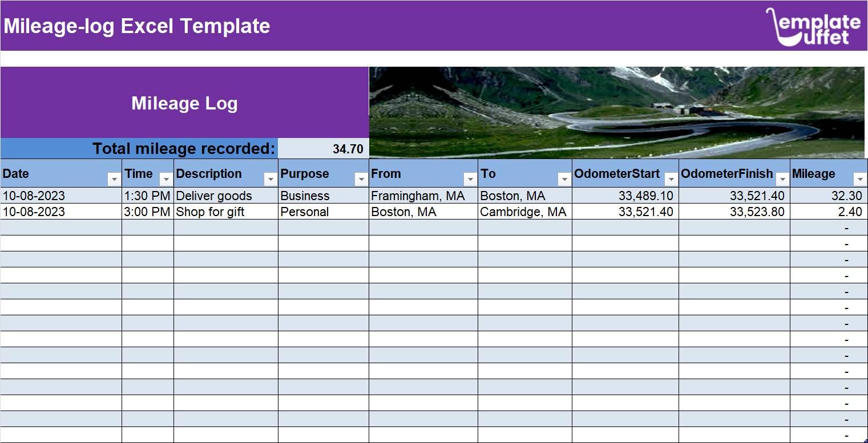Select the Deliver goods description cell
Screen dimensions: 868x443
click(214, 196)
